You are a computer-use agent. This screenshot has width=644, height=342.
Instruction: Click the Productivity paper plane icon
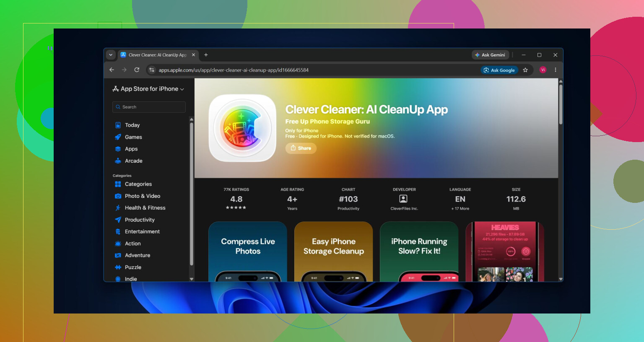(x=118, y=220)
